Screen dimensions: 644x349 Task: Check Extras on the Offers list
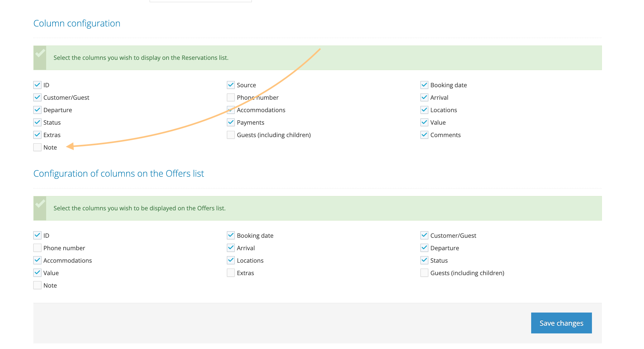click(231, 273)
